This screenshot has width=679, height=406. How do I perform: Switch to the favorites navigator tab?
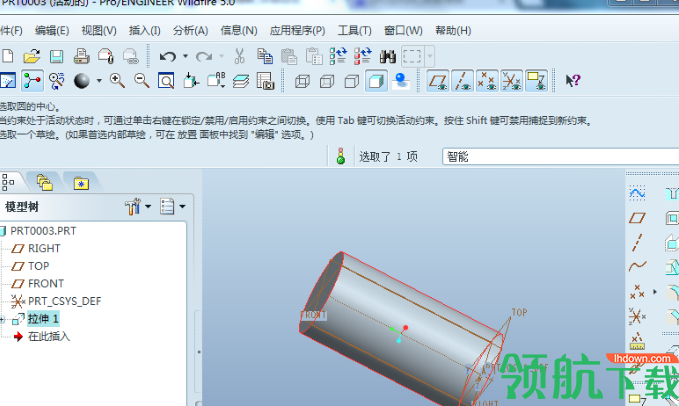click(x=81, y=183)
